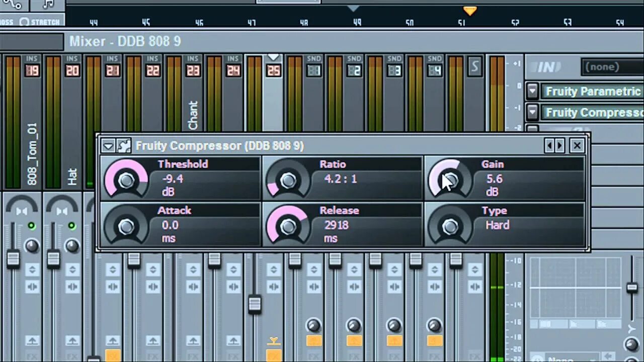Toggle the orange send switch under send 4
This screenshot has width=644, height=362.
point(435,341)
